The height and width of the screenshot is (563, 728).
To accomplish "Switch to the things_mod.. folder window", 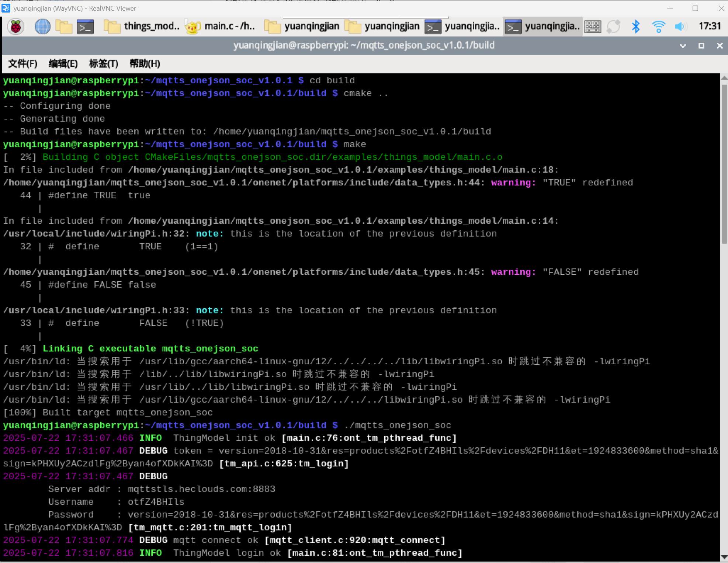I will coord(142,27).
